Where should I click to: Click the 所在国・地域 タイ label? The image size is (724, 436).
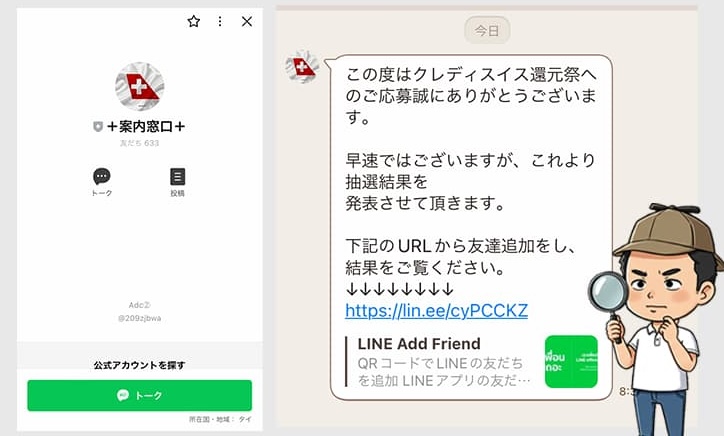220,419
